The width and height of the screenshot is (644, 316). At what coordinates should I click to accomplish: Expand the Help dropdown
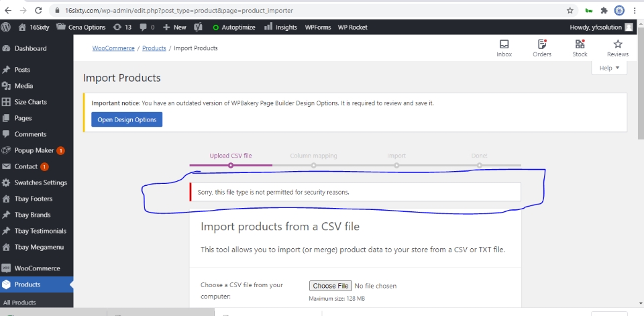[x=609, y=68]
